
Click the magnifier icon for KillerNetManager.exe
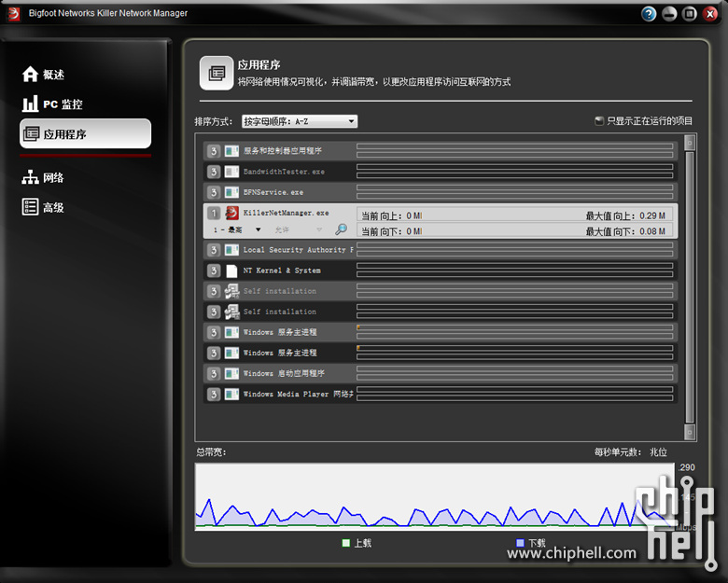[x=342, y=229]
